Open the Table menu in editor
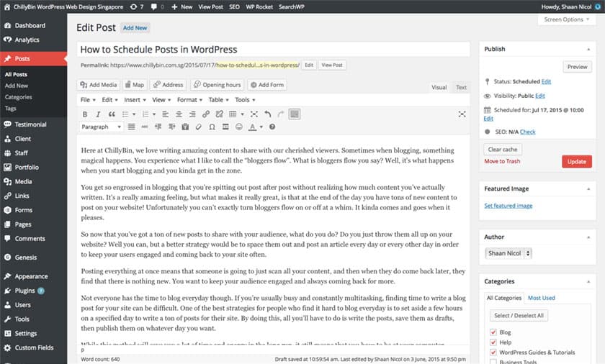 coord(219,100)
